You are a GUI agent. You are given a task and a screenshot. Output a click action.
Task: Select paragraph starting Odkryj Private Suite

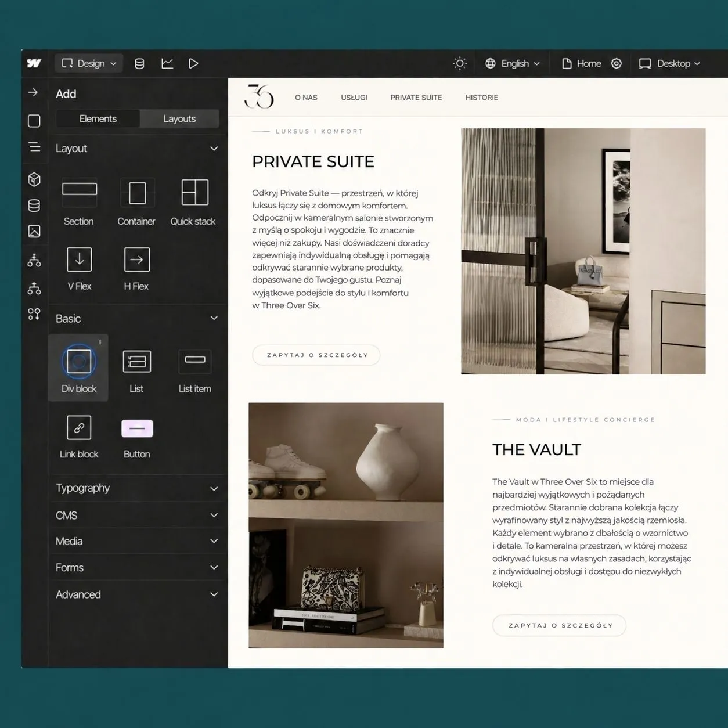click(x=343, y=249)
